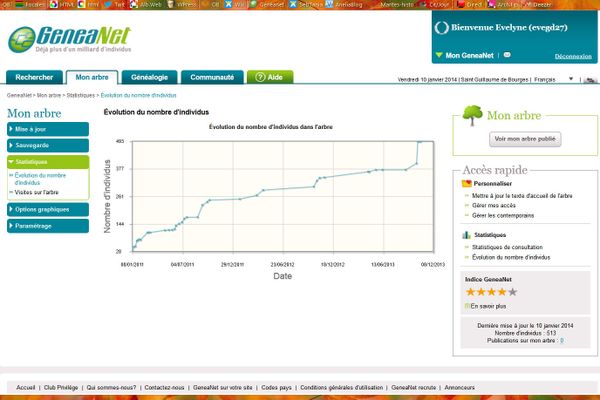600x400 pixels.
Task: Click the chart title 'Évolution du nombre d'individus dans l'arbre'
Action: [x=271, y=127]
